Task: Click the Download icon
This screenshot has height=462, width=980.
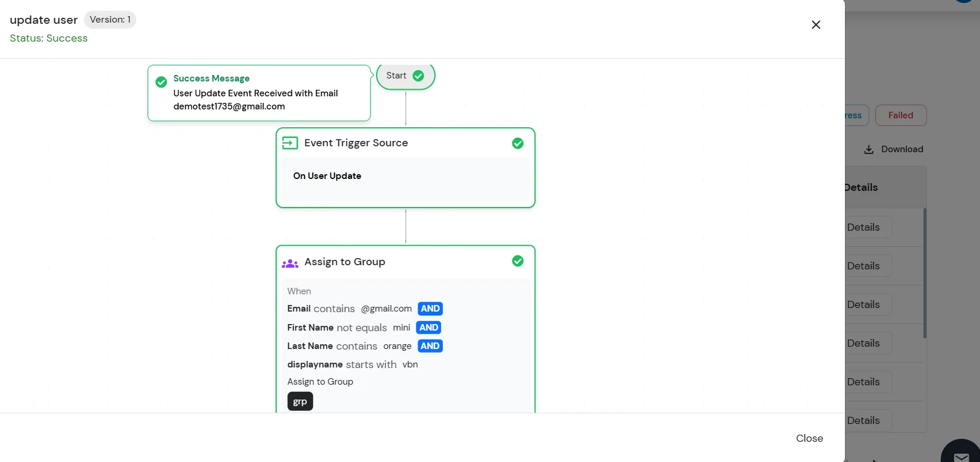Action: (869, 149)
